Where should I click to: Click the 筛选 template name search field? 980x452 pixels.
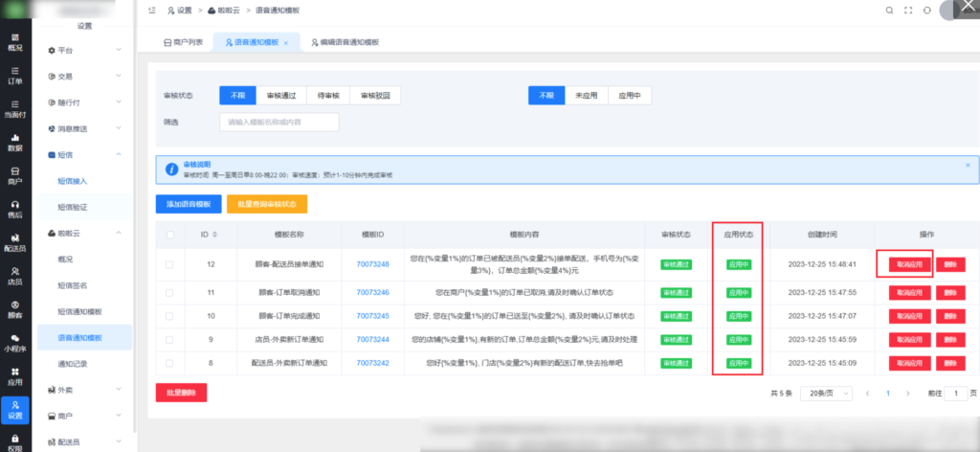(278, 122)
